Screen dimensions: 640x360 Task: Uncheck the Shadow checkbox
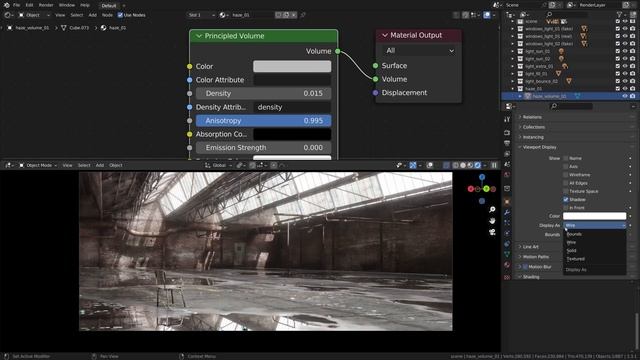[566, 200]
